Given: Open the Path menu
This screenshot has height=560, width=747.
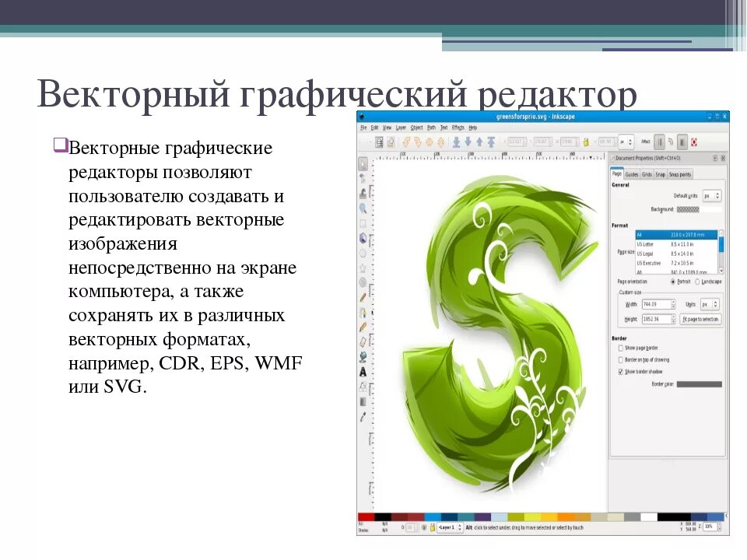Looking at the screenshot, I should click(431, 128).
